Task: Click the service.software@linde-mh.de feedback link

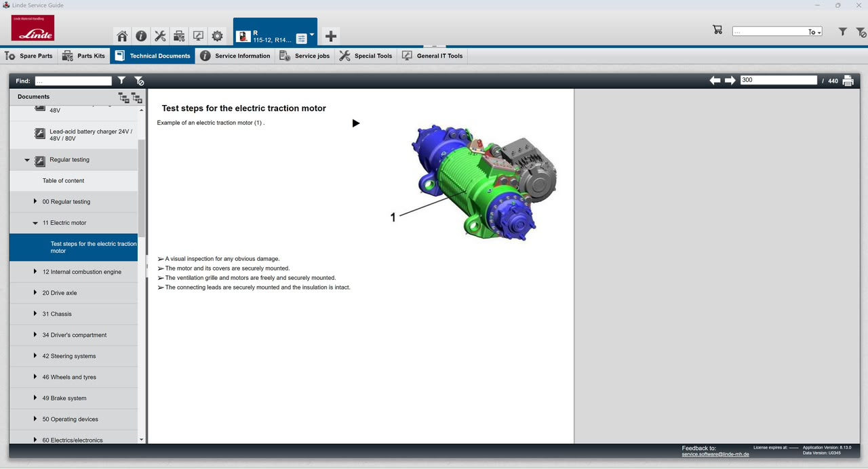Action: (x=715, y=454)
